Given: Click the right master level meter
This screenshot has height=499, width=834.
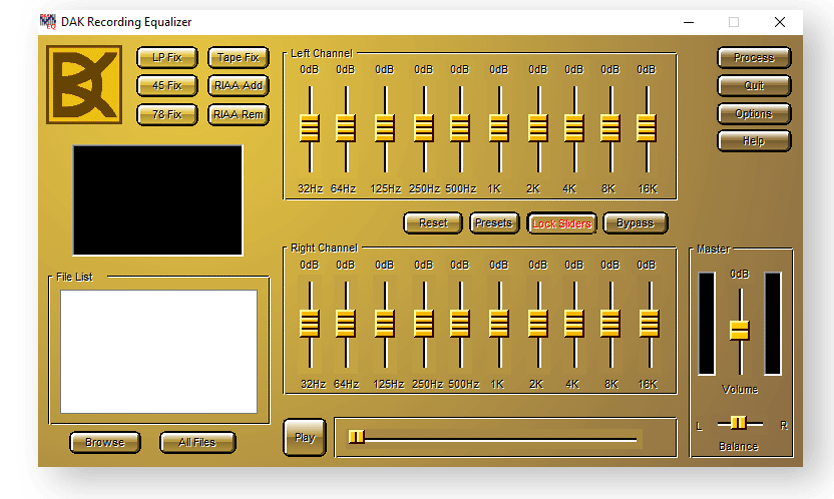Looking at the screenshot, I should [x=773, y=323].
